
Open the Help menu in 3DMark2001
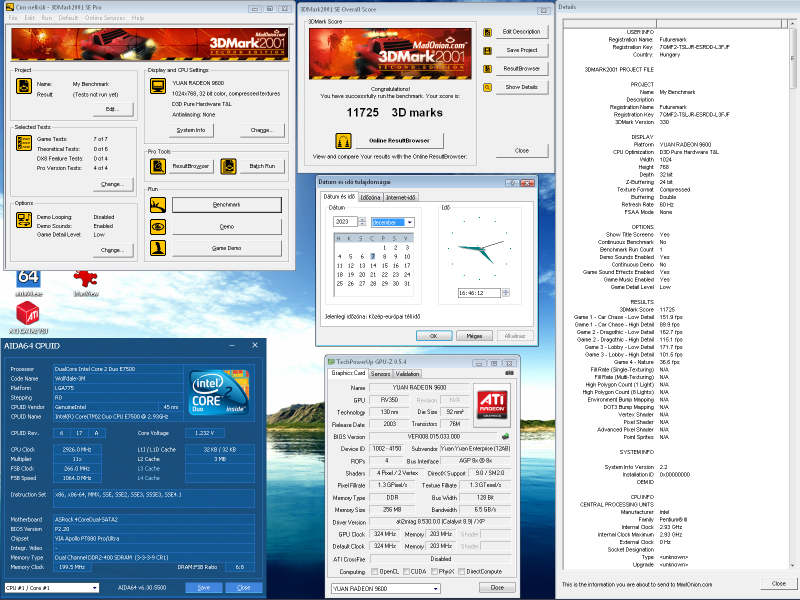click(x=138, y=18)
